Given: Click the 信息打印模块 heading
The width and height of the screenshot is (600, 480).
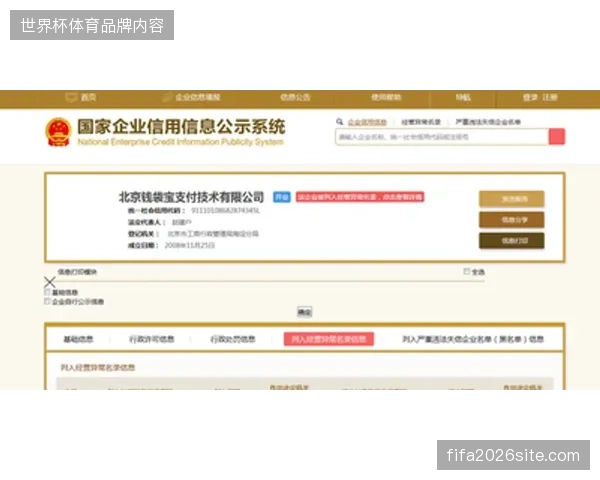Looking at the screenshot, I should pyautogui.click(x=77, y=272).
